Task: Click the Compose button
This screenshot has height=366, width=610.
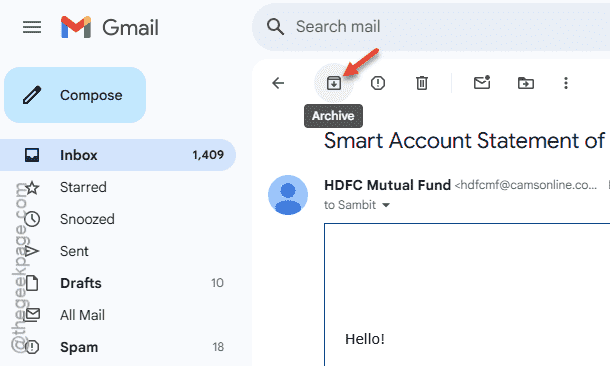Action: click(75, 95)
